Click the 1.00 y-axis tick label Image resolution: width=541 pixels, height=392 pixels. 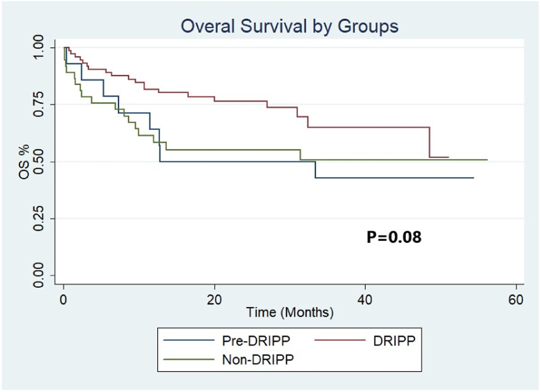(39, 47)
